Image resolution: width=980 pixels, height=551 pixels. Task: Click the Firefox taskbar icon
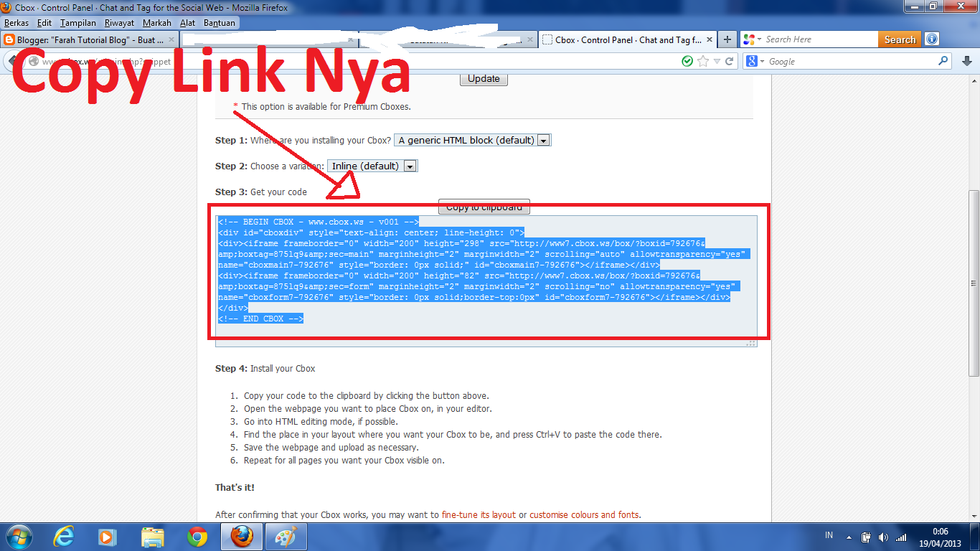point(242,537)
